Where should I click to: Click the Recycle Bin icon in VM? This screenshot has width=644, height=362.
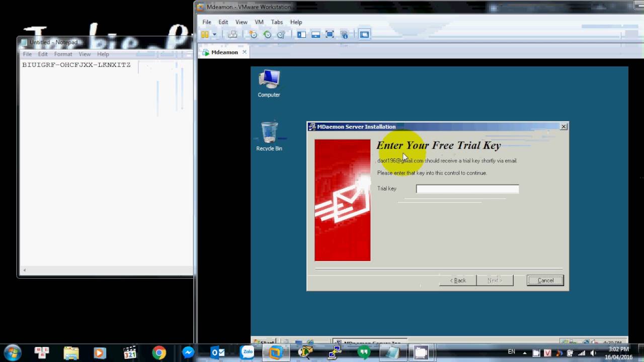269,136
